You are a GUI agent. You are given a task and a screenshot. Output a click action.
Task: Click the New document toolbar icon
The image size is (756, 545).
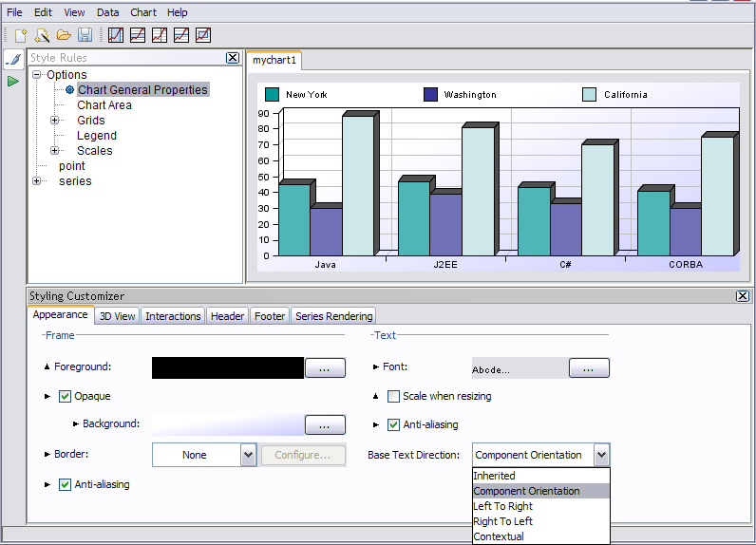tap(21, 35)
